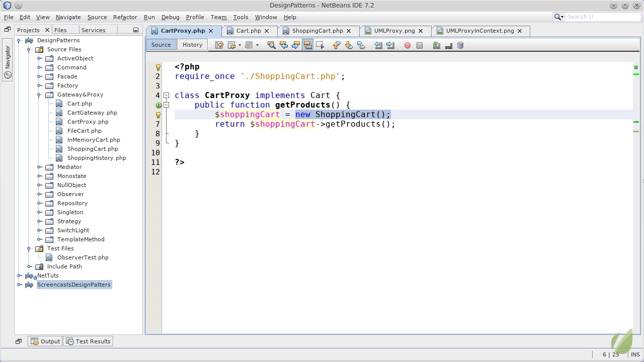Click Find Previous Occurrence arrow icon

pyautogui.click(x=284, y=45)
